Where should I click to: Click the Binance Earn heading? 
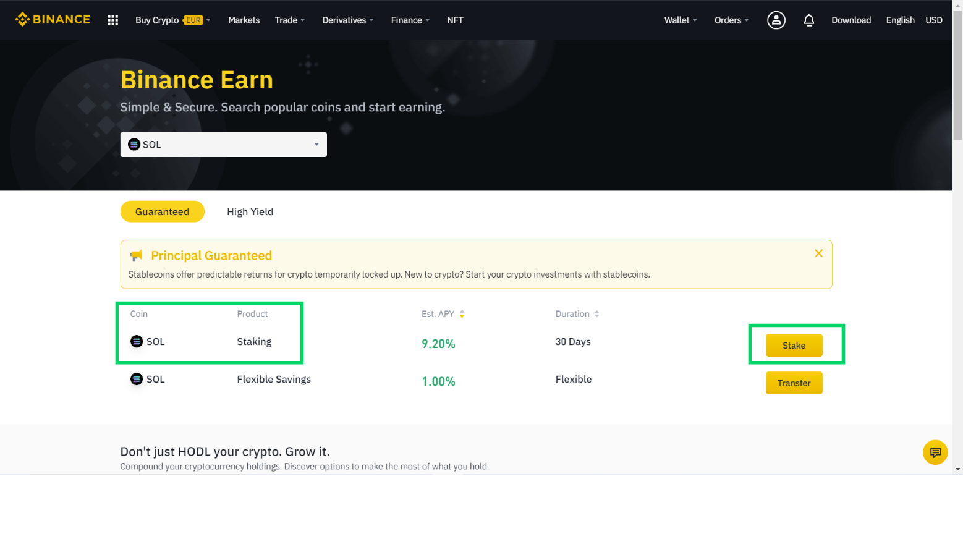[197, 80]
